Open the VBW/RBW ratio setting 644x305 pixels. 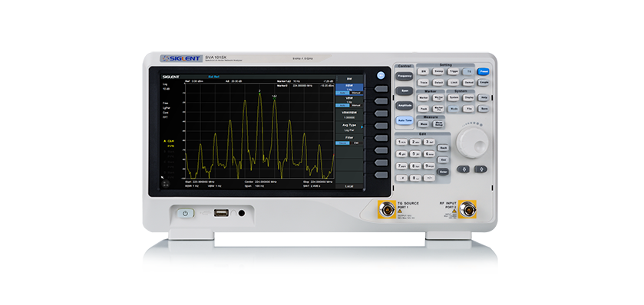349,114
